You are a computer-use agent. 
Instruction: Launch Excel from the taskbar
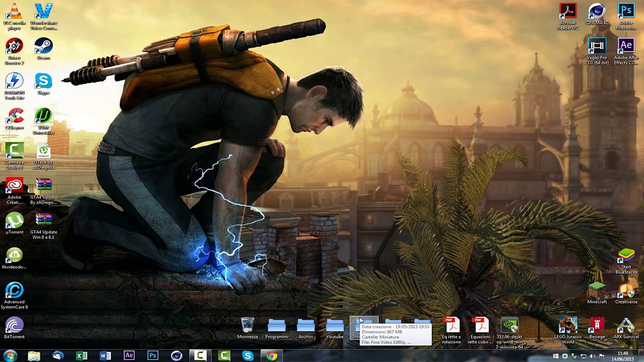pyautogui.click(x=82, y=356)
